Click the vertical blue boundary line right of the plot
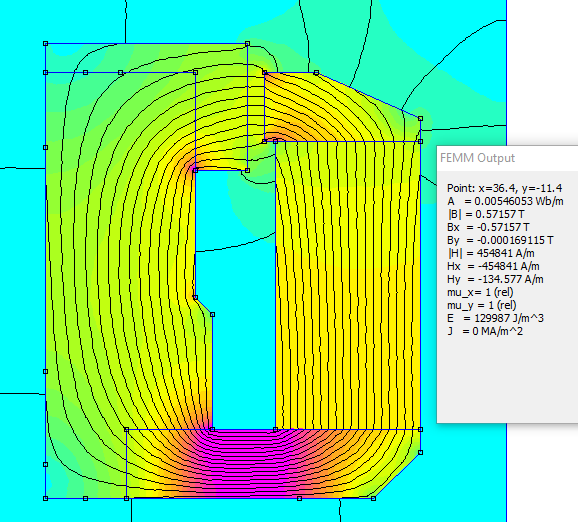 pyautogui.click(x=506, y=74)
